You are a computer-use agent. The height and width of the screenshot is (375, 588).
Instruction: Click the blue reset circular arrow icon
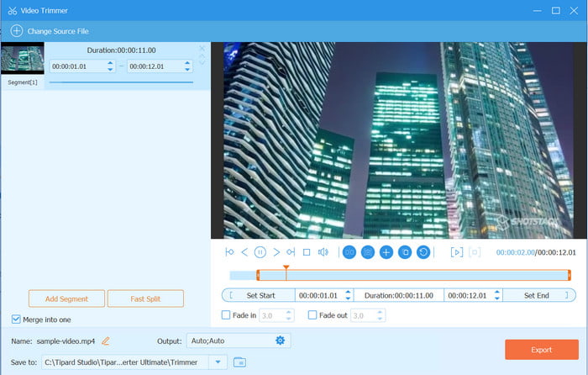[x=423, y=252]
